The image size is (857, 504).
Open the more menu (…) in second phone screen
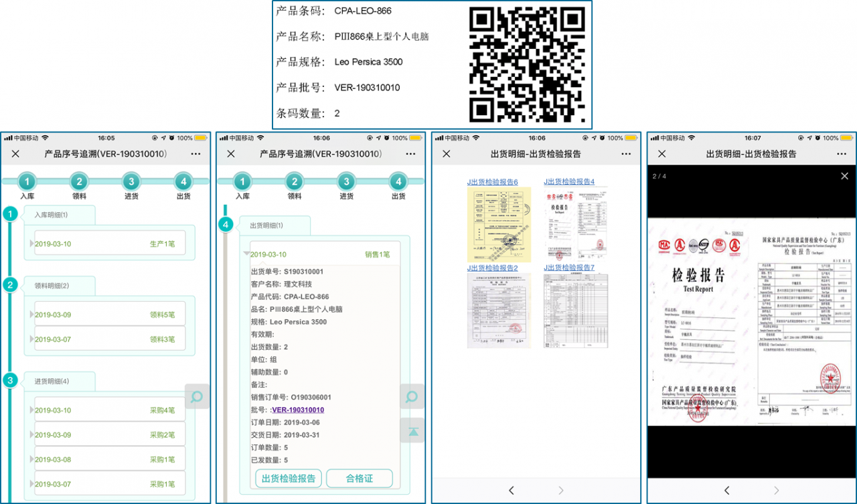(410, 154)
